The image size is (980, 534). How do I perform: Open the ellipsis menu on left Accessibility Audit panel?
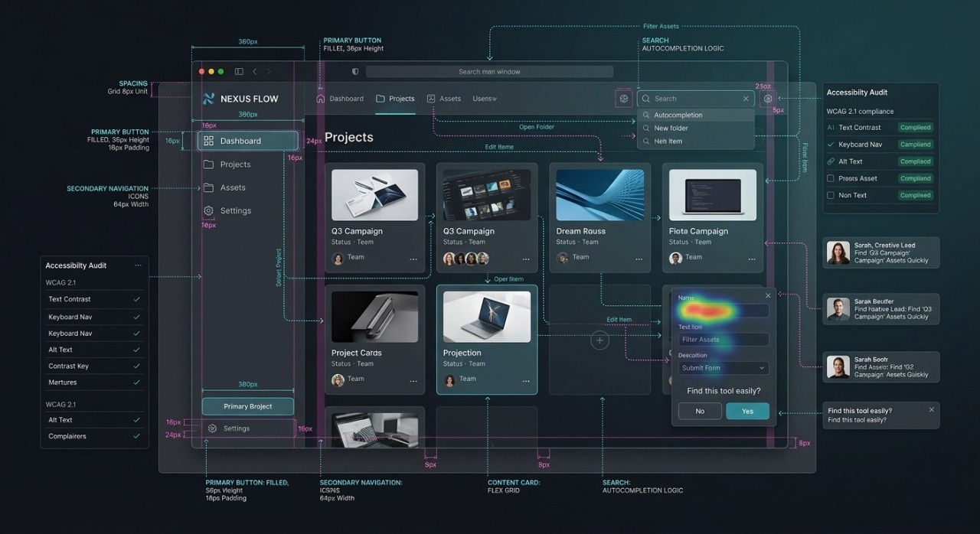[x=138, y=265]
